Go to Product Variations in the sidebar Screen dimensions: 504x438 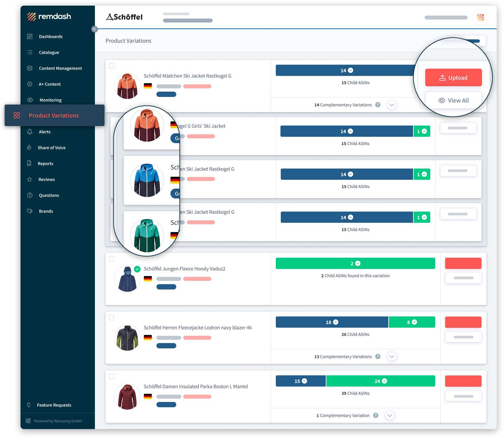pos(55,115)
